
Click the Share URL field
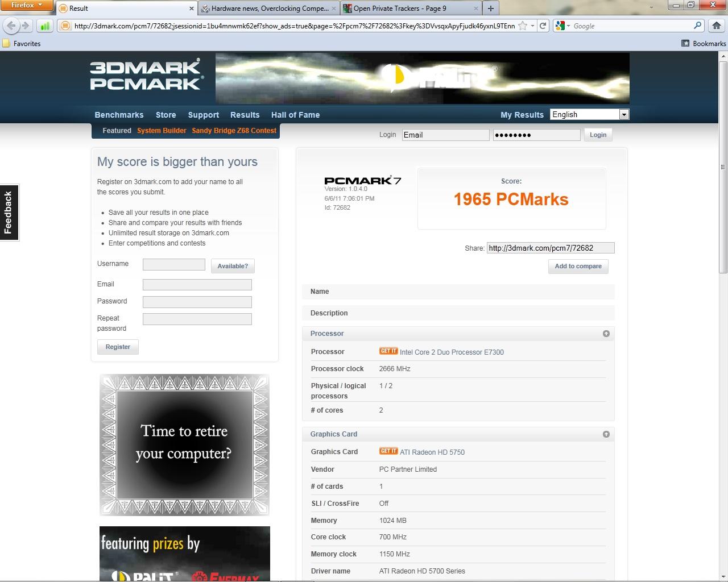pyautogui.click(x=551, y=248)
